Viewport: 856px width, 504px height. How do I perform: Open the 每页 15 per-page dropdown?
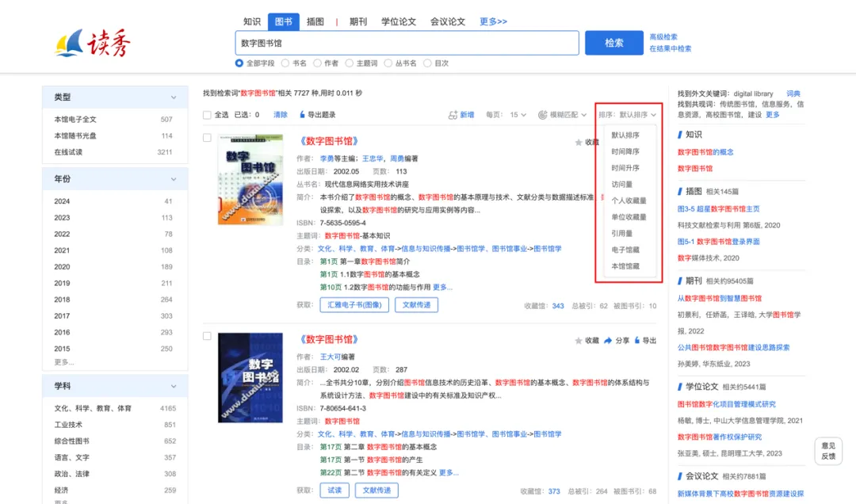516,115
